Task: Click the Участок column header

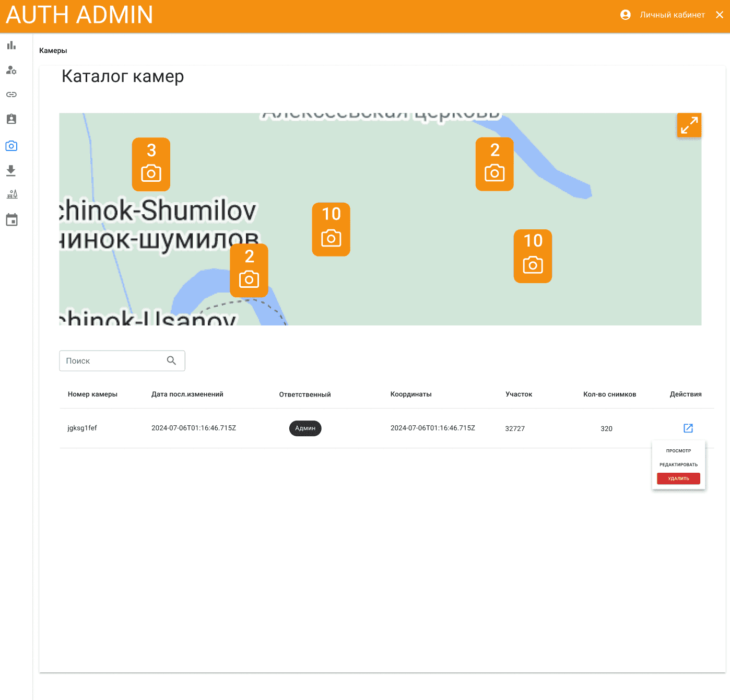Action: coord(519,394)
